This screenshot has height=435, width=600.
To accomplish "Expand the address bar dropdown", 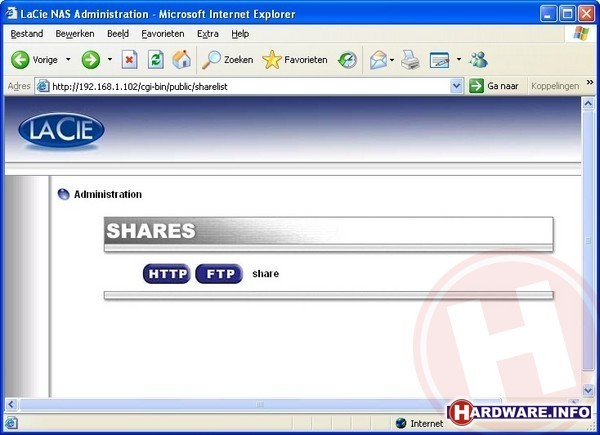I will pos(456,86).
